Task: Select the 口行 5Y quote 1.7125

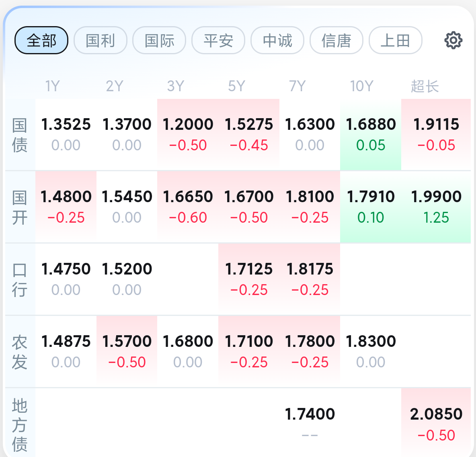Action: point(249,279)
